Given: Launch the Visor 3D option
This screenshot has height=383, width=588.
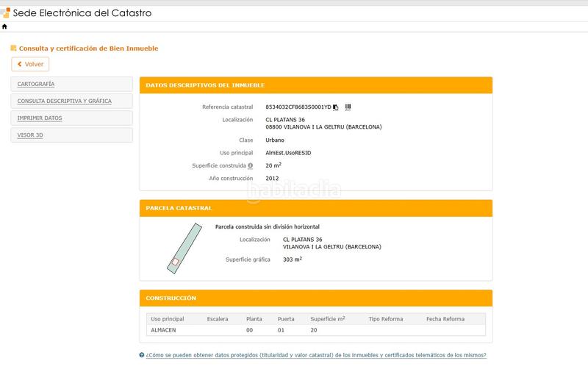Looking at the screenshot, I should [30, 135].
